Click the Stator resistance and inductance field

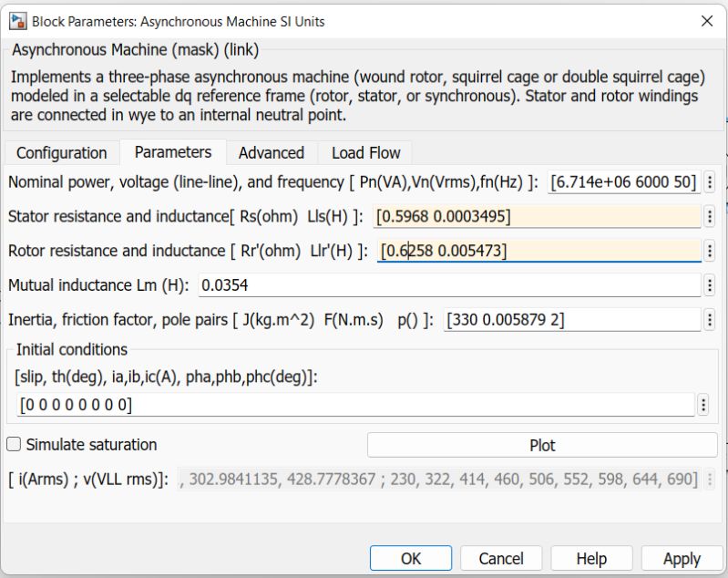click(x=537, y=216)
